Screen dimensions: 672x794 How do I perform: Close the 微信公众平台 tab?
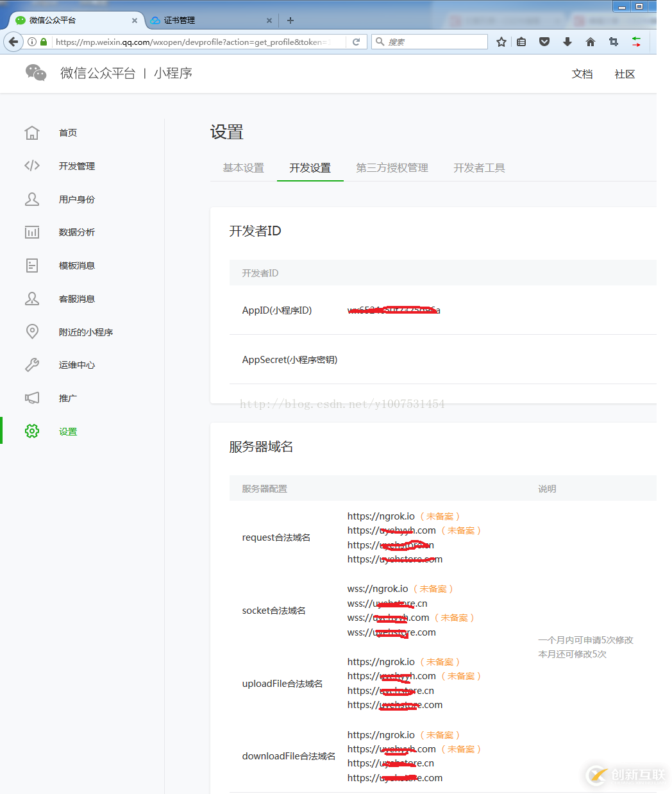coord(135,21)
